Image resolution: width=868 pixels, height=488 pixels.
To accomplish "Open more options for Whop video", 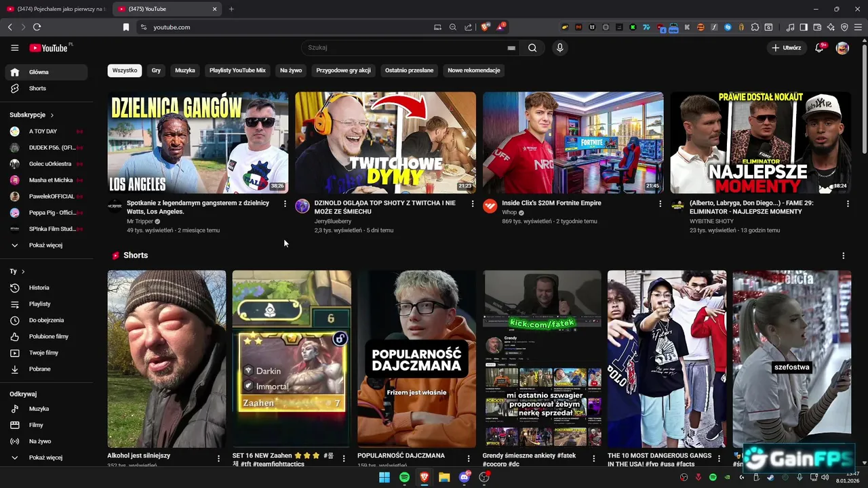I will pos(660,203).
